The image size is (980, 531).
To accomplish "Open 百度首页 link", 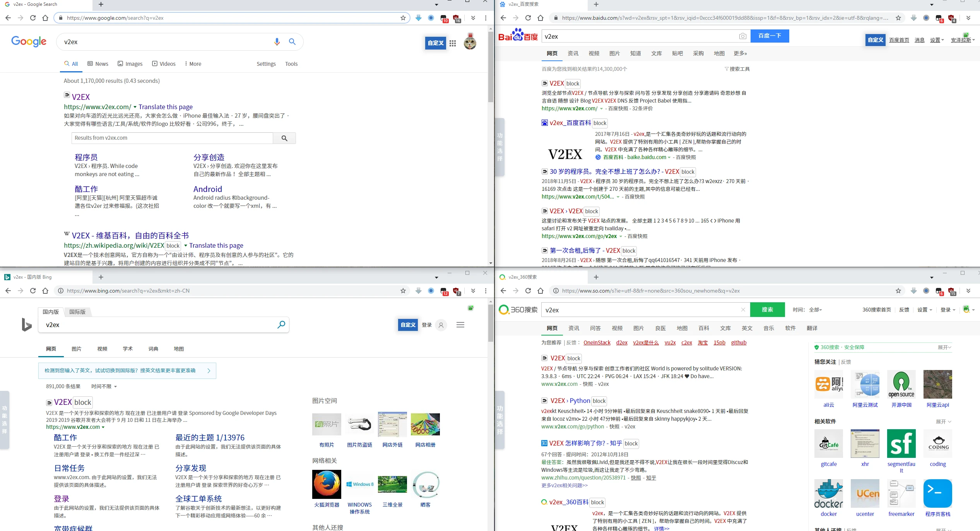I will pos(899,40).
